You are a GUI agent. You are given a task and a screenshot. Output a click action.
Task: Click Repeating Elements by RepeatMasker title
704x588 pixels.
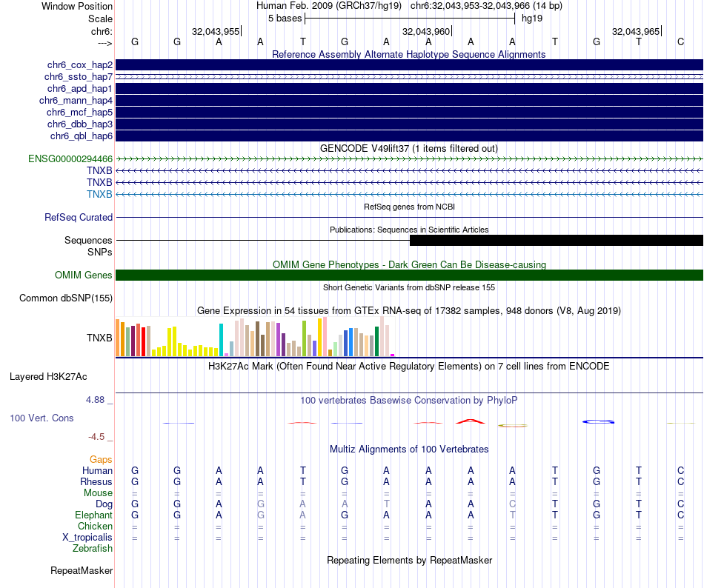(x=410, y=560)
